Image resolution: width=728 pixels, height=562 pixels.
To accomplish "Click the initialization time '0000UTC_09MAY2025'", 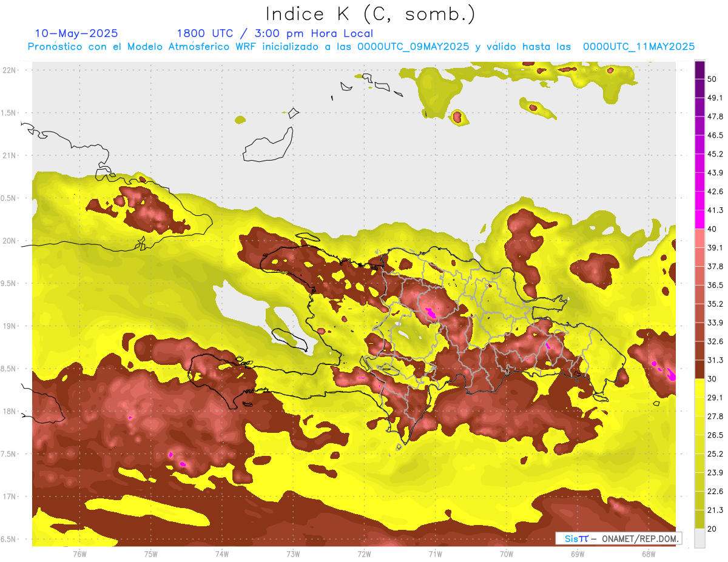I will 413,47.
